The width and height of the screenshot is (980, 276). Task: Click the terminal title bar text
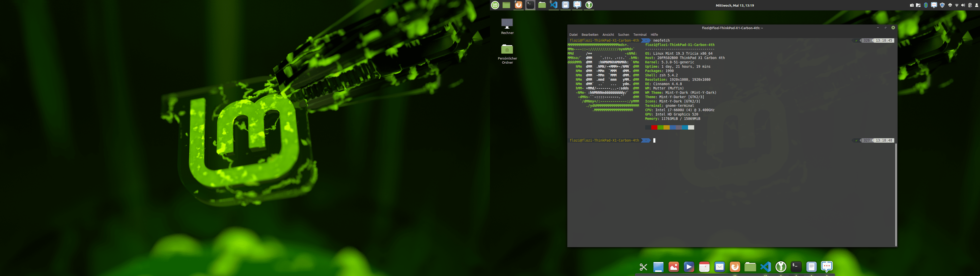(x=732, y=28)
